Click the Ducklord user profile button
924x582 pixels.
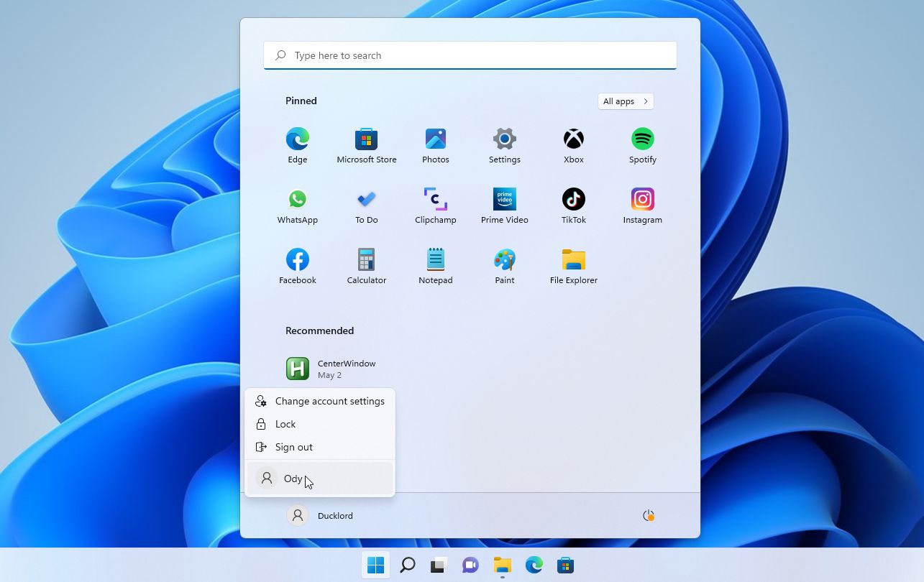click(x=320, y=515)
